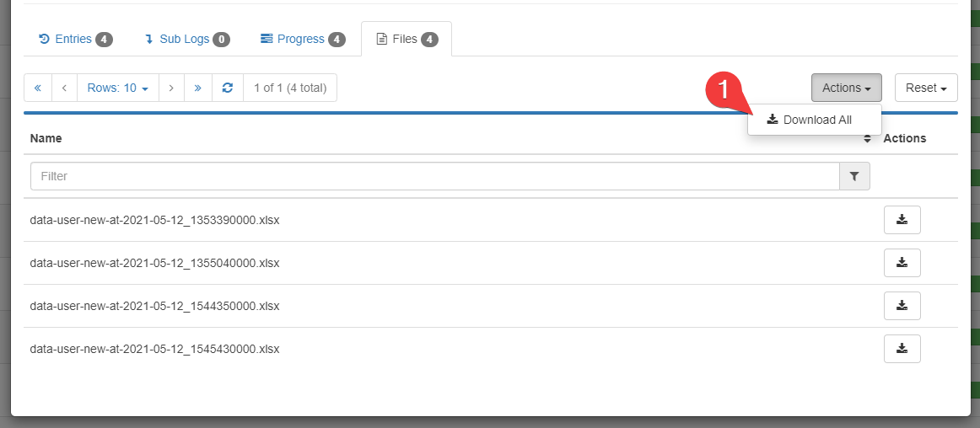Image resolution: width=980 pixels, height=428 pixels.
Task: Collapse the Actions dropdown button
Action: tap(846, 88)
